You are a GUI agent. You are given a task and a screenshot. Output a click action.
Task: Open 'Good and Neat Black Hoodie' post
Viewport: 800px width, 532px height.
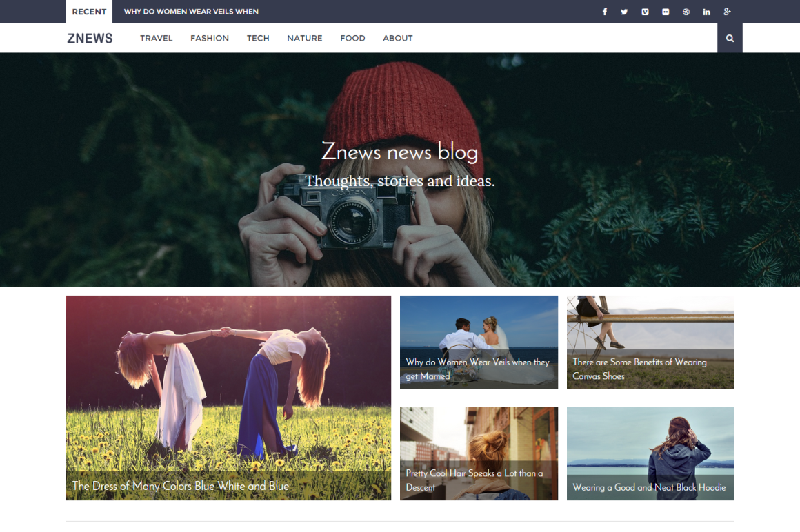click(x=649, y=487)
